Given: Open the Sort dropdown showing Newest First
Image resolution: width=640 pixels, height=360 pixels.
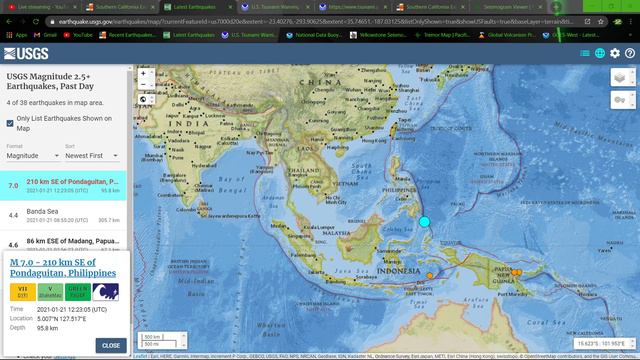Looking at the screenshot, I should pos(92,156).
